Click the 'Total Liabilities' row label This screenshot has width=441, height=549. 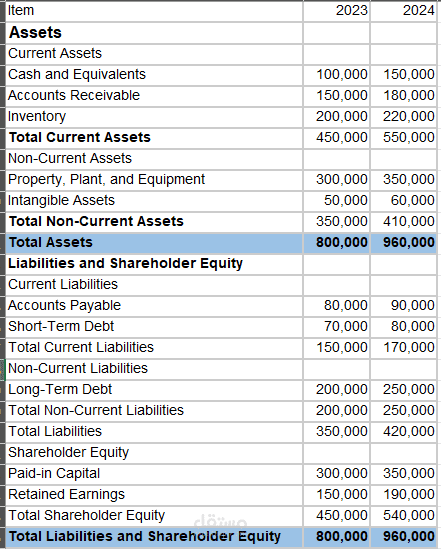[x=154, y=432]
